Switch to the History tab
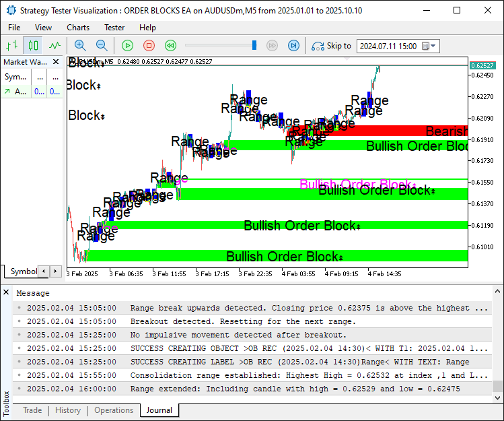 [68, 410]
